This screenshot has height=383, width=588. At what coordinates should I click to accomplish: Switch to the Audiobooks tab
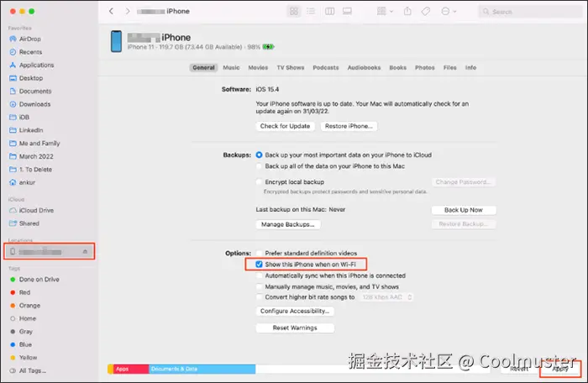pyautogui.click(x=364, y=68)
